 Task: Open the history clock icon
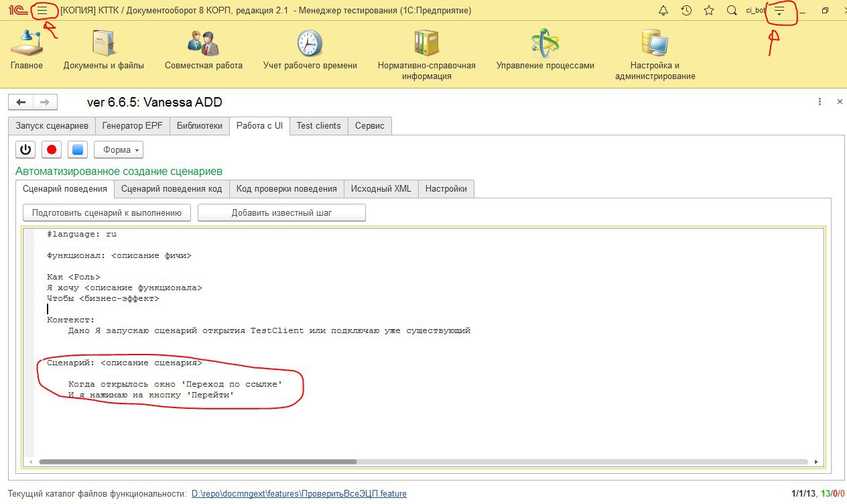686,11
